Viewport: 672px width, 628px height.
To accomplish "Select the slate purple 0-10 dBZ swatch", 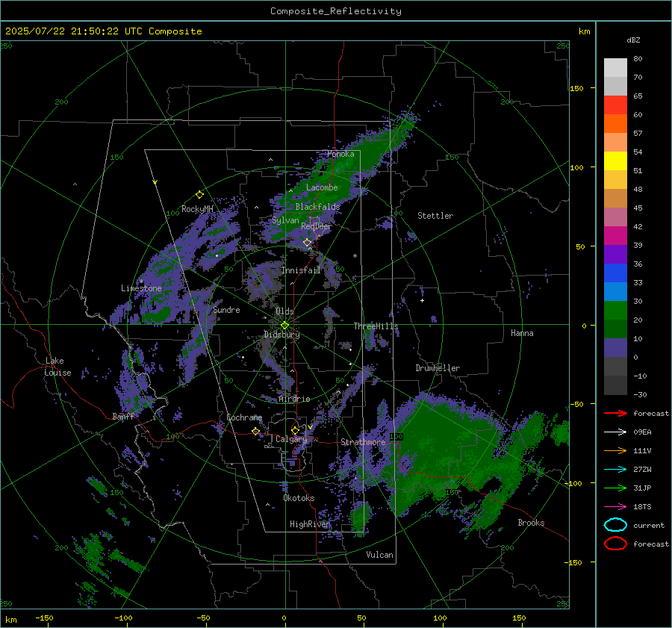I will pos(615,347).
